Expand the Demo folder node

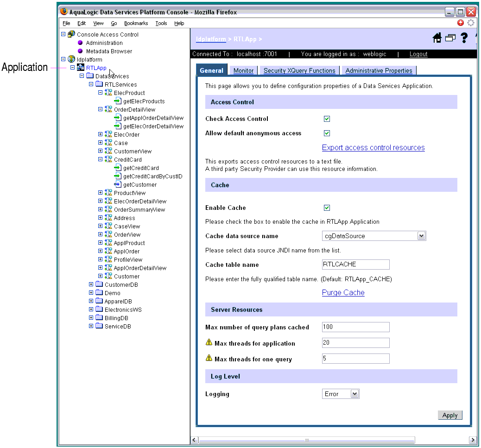91,292
